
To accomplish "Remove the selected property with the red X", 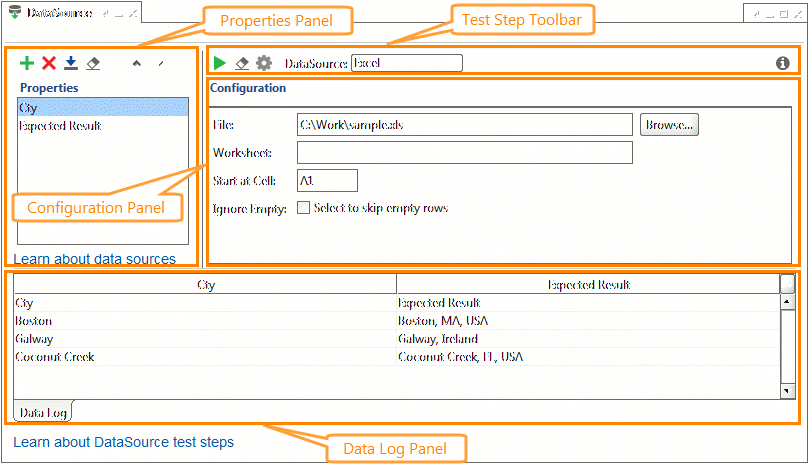I will [x=49, y=63].
